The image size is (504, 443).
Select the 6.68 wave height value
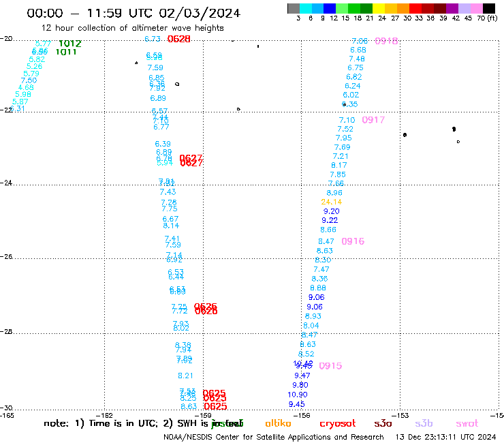pos(358,50)
